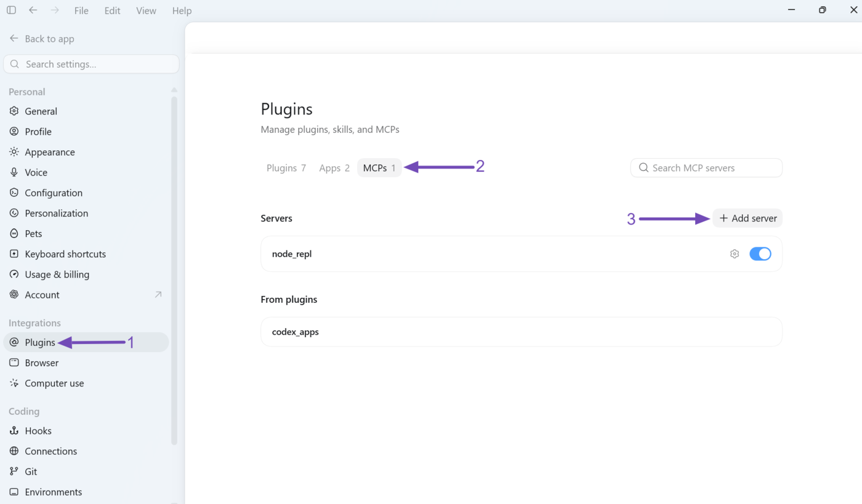The width and height of the screenshot is (862, 504).
Task: Click the Keyboard shortcuts icon
Action: click(14, 254)
